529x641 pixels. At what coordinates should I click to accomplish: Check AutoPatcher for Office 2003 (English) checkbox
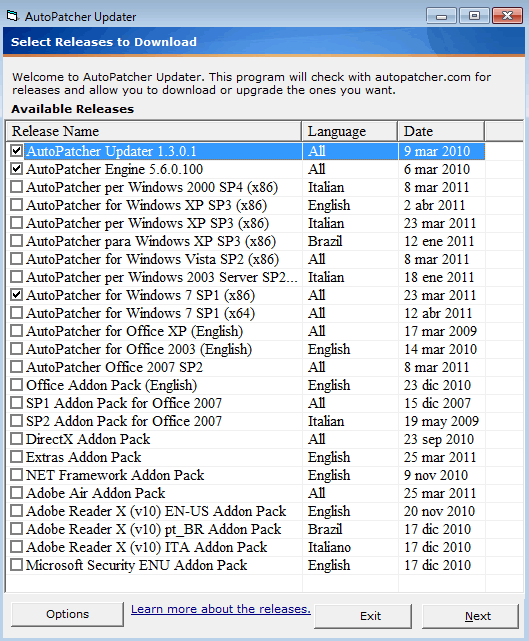click(x=16, y=349)
